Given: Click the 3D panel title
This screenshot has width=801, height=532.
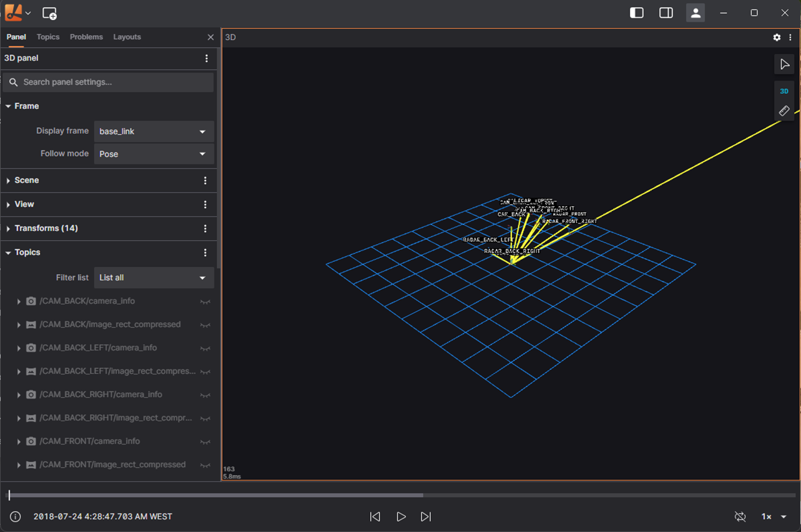Looking at the screenshot, I should [230, 37].
